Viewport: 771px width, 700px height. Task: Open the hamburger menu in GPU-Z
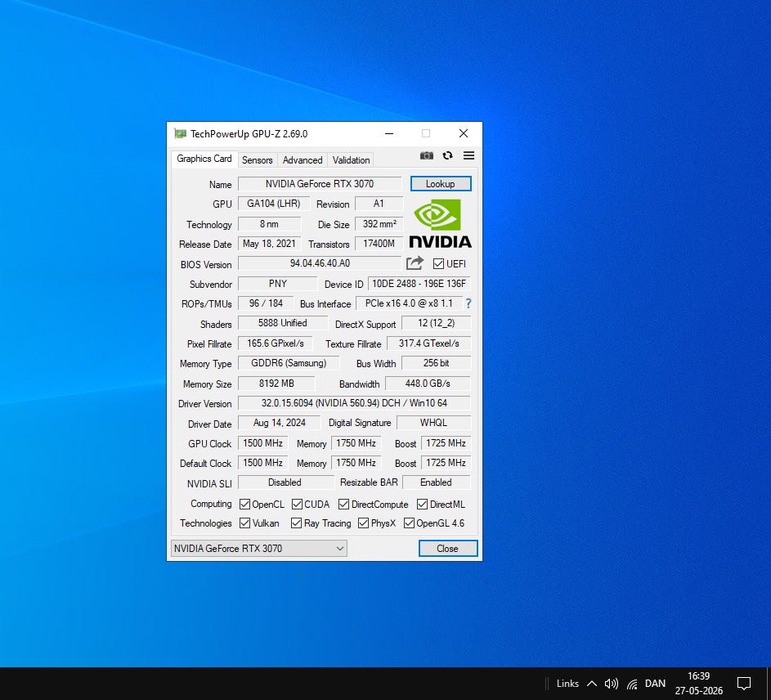pos(468,155)
